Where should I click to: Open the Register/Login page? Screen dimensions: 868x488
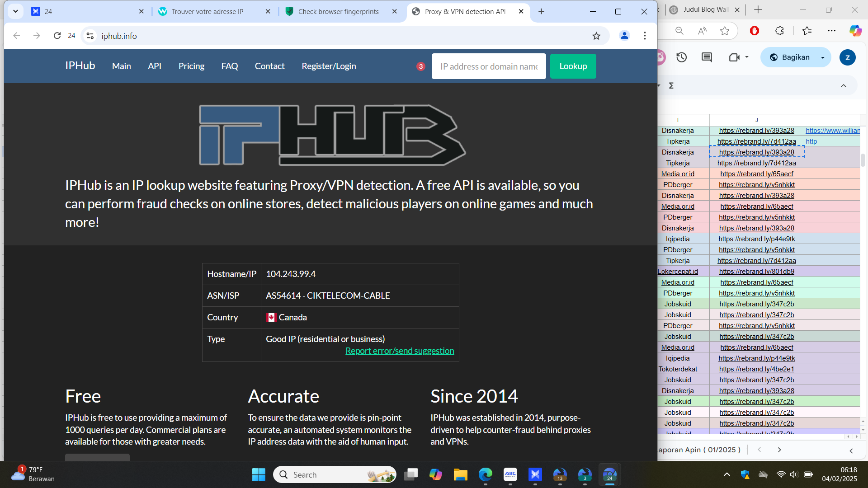(x=329, y=66)
